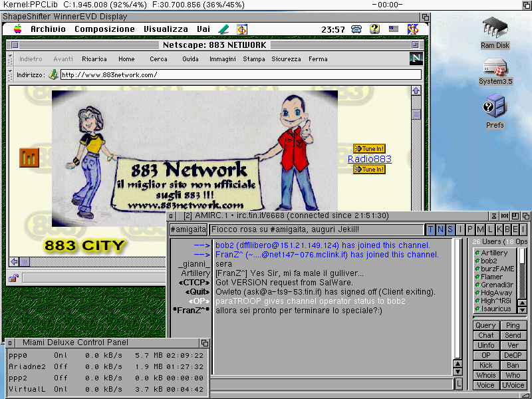Open the application switcher Netscape icon
Screen dimensions: 532x399
pyautogui.click(x=413, y=29)
